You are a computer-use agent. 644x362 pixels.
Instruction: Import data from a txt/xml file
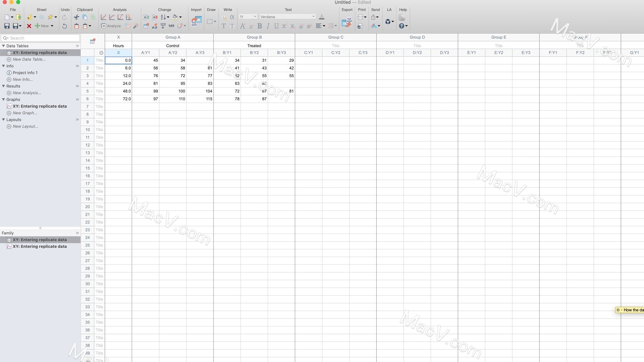point(196,21)
